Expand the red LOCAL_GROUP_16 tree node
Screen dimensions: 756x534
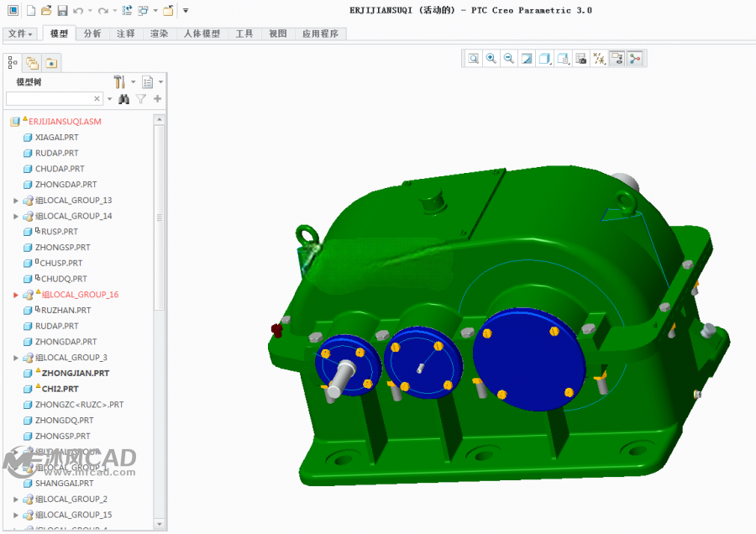coord(15,295)
